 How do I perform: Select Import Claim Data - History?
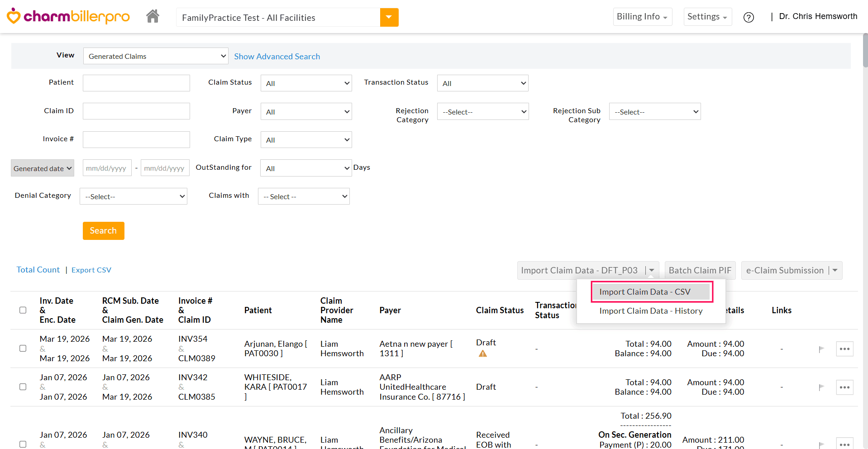pos(651,311)
